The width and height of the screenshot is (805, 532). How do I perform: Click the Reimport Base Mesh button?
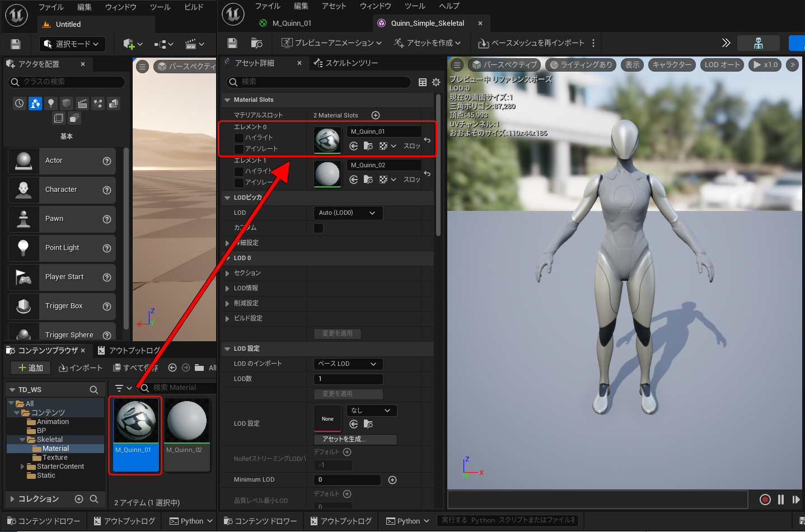tap(531, 43)
